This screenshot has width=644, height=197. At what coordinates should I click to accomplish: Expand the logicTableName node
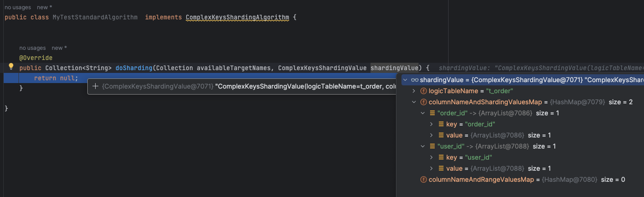[x=414, y=91]
